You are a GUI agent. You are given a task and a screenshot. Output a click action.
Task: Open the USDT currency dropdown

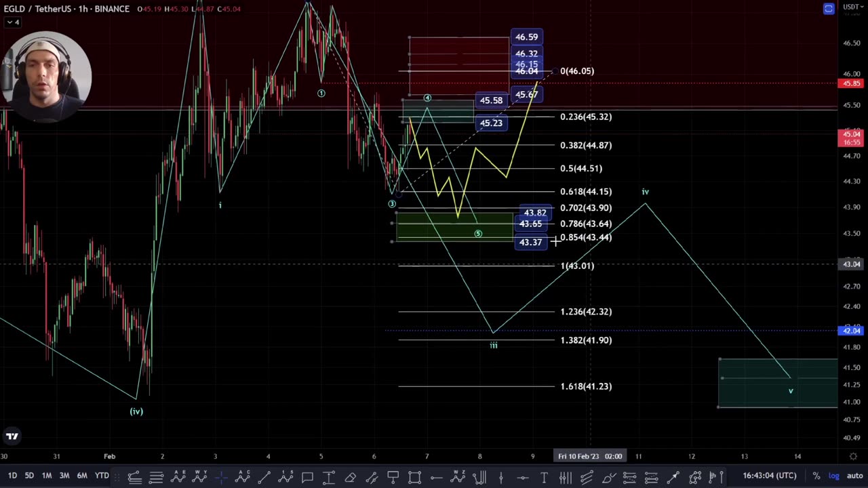coord(852,7)
